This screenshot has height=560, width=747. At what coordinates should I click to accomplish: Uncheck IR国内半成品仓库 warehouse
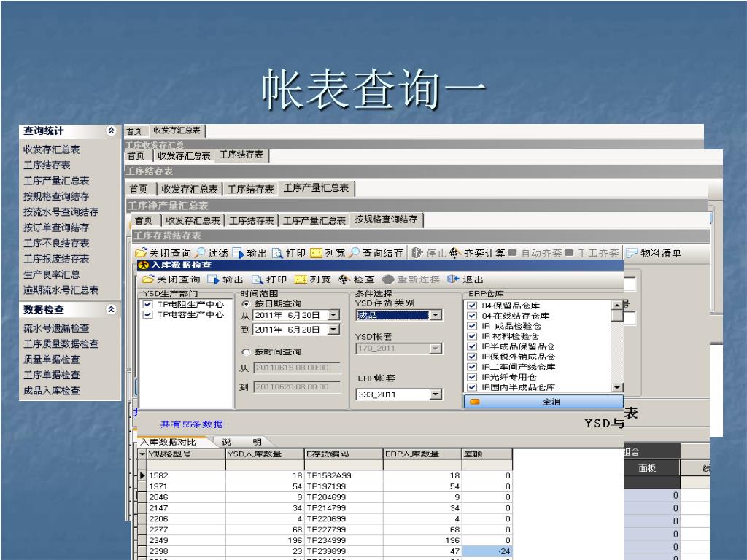(472, 387)
